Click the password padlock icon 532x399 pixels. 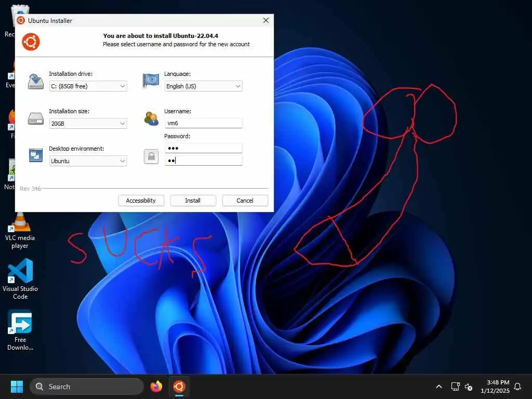[x=151, y=156]
